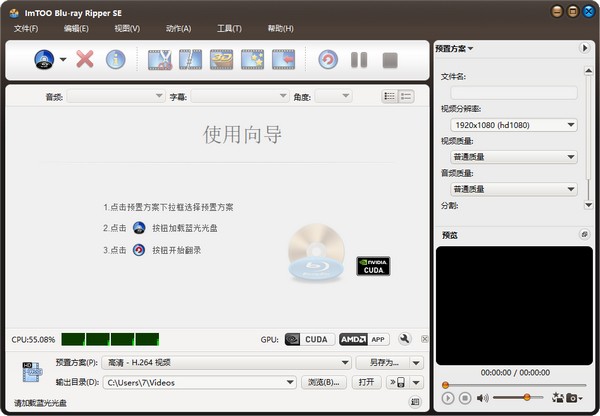This screenshot has height=416, width=600.
Task: Select the clip video scissors tool
Action: click(x=160, y=60)
